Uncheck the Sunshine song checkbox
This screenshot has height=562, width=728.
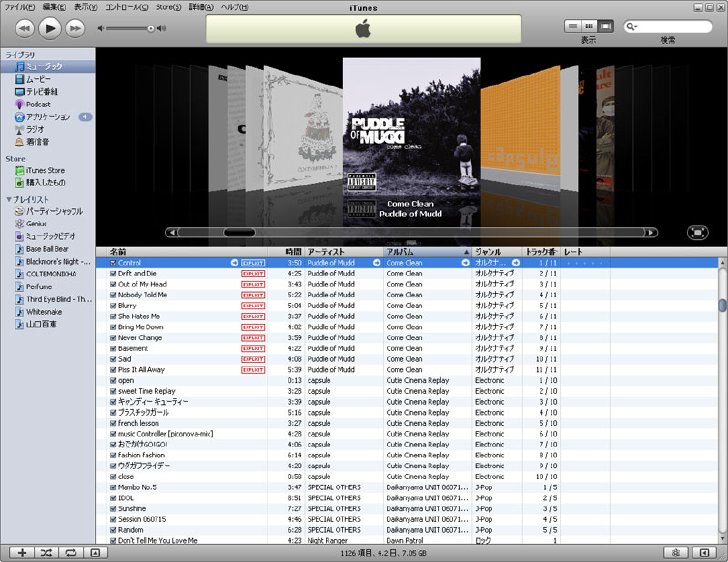pos(113,509)
